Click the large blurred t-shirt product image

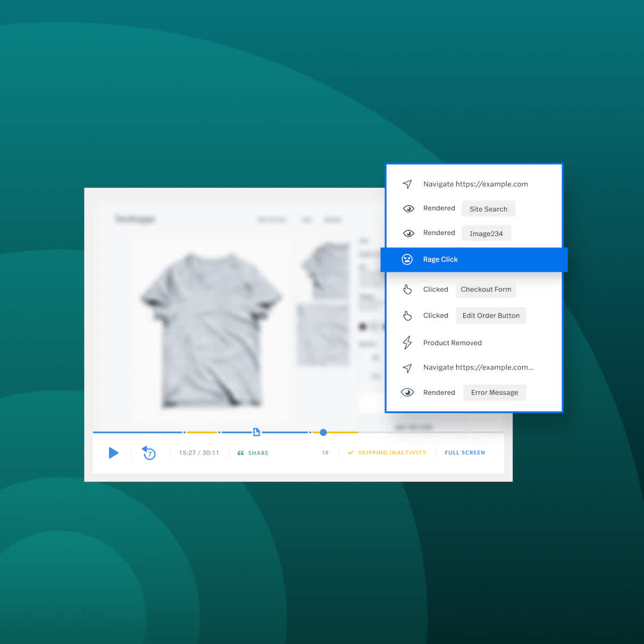coord(211,330)
